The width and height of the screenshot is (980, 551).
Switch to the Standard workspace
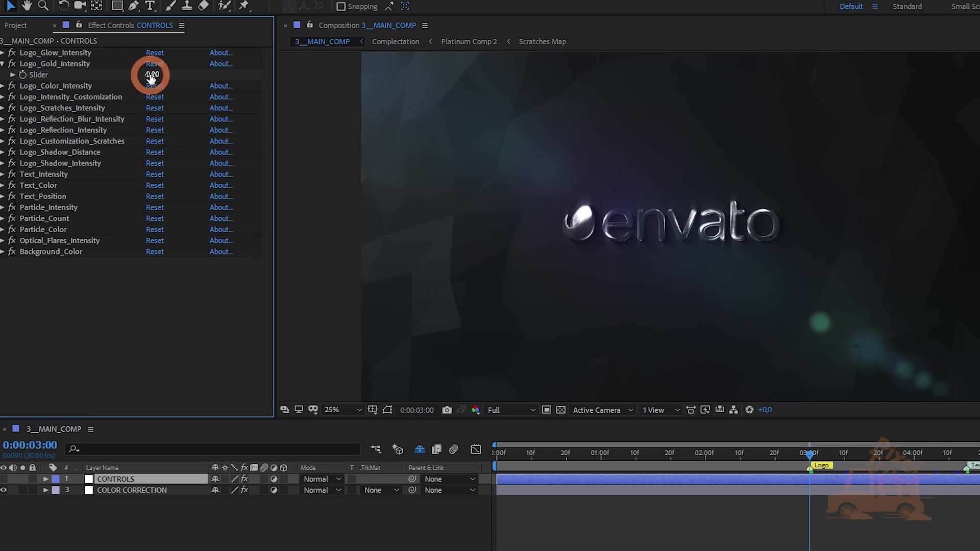(907, 6)
